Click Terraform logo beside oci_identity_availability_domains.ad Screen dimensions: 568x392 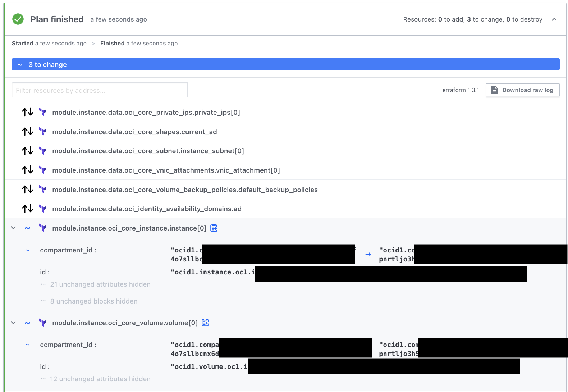pyautogui.click(x=43, y=209)
